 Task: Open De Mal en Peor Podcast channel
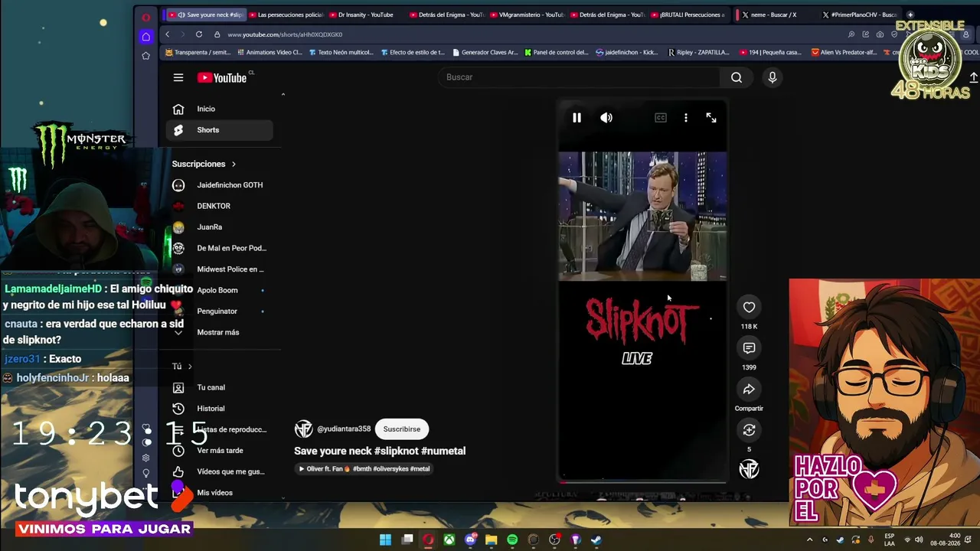pos(221,248)
